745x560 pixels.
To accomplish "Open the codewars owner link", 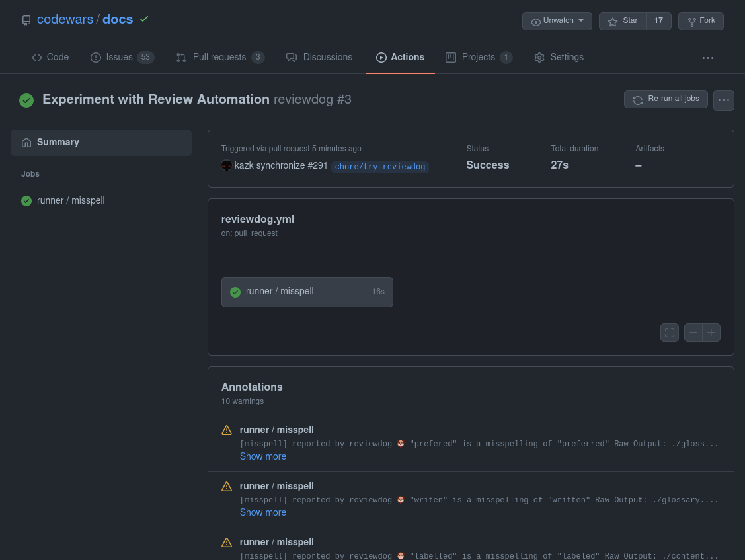I will coord(65,19).
